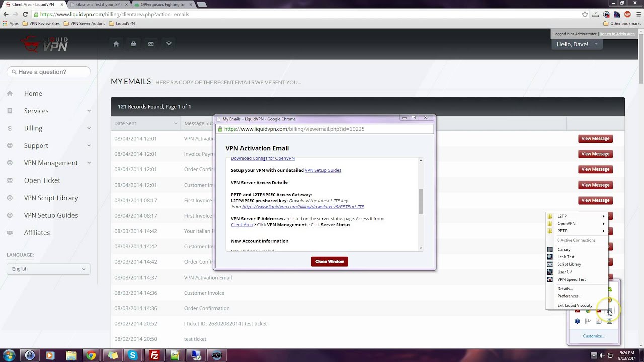Screen dimensions: 644x362
Task: Open Skype from the taskbar
Action: tap(133, 355)
